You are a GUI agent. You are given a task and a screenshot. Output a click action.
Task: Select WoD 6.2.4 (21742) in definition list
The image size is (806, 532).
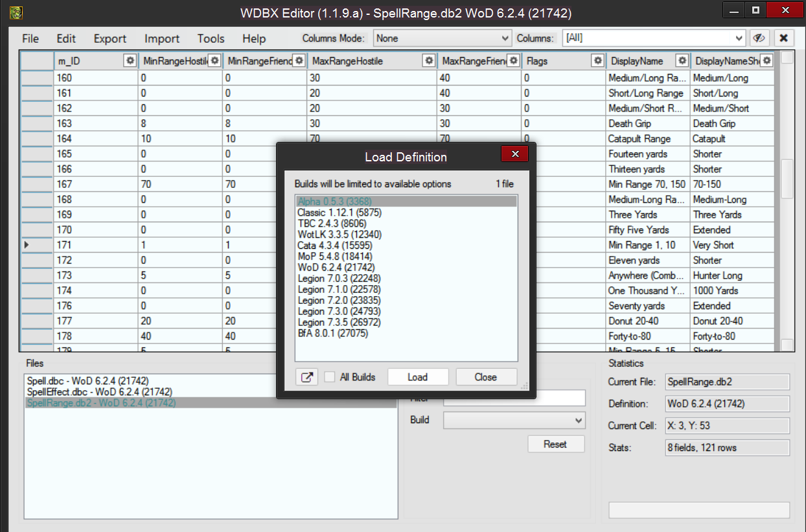[406, 267]
